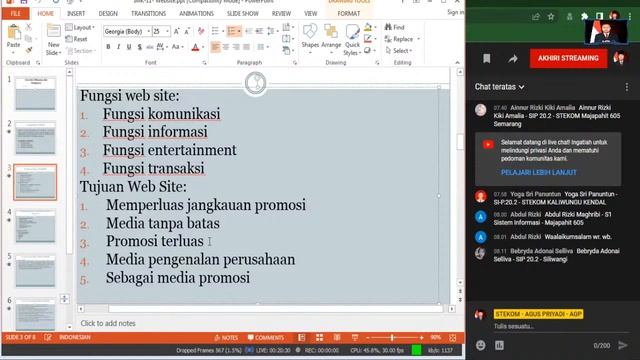
Task: Click the AKHIRI STREAMING button
Action: pyautogui.click(x=568, y=58)
